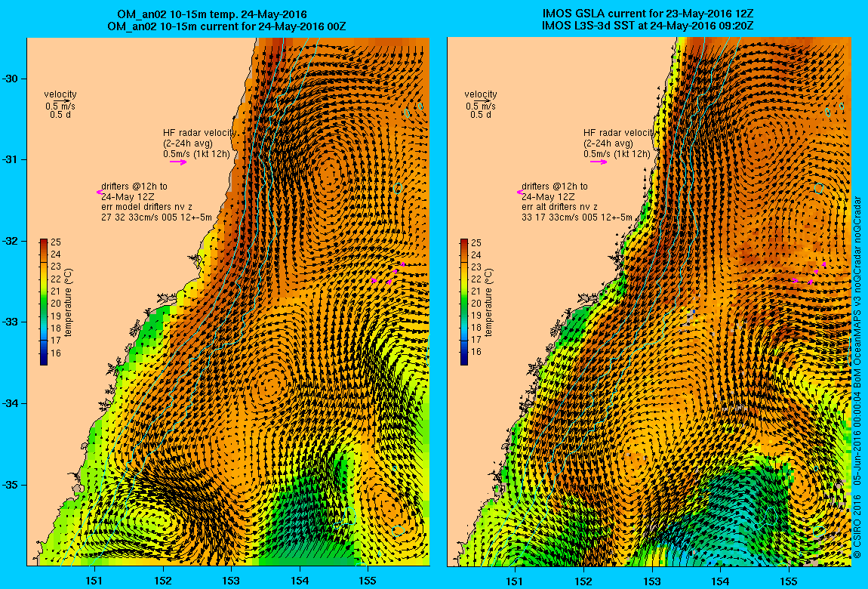Click 'HF radar velocity' label in IMOS map
The width and height of the screenshot is (868, 589).
619,133
